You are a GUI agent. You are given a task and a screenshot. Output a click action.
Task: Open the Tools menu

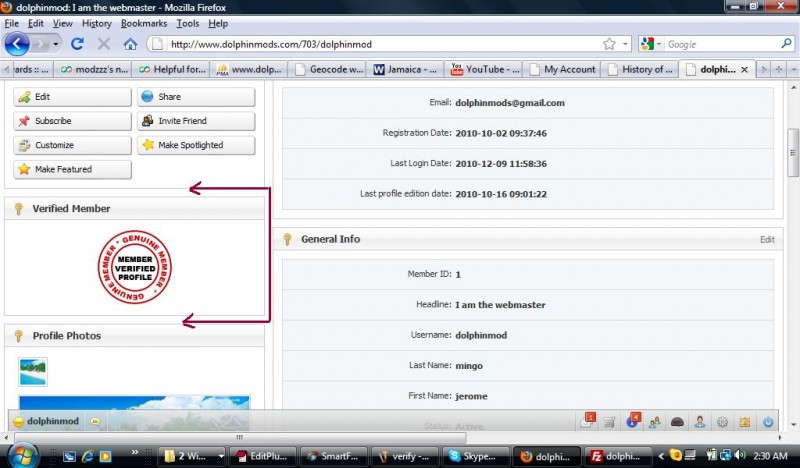pyautogui.click(x=187, y=23)
